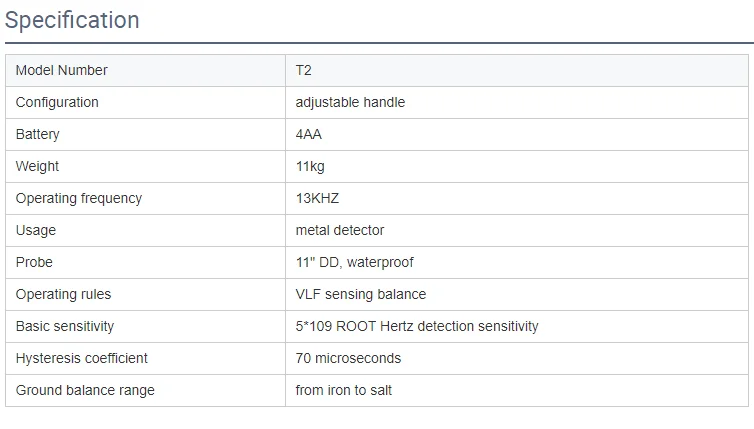Viewport: 754px width, 429px height.
Task: Click the adjustable handle value
Action: tap(350, 102)
